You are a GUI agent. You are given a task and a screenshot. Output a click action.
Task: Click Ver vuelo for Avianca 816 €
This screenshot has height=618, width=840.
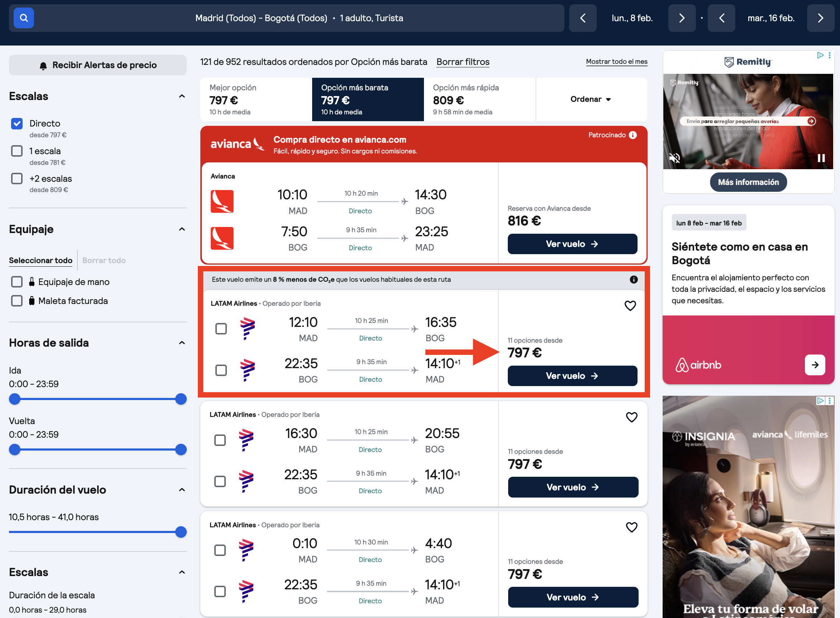(x=572, y=244)
